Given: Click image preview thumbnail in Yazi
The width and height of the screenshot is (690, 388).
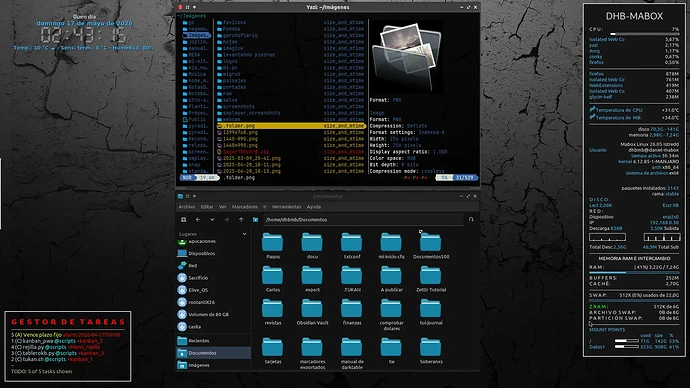Looking at the screenshot, I should [x=406, y=56].
